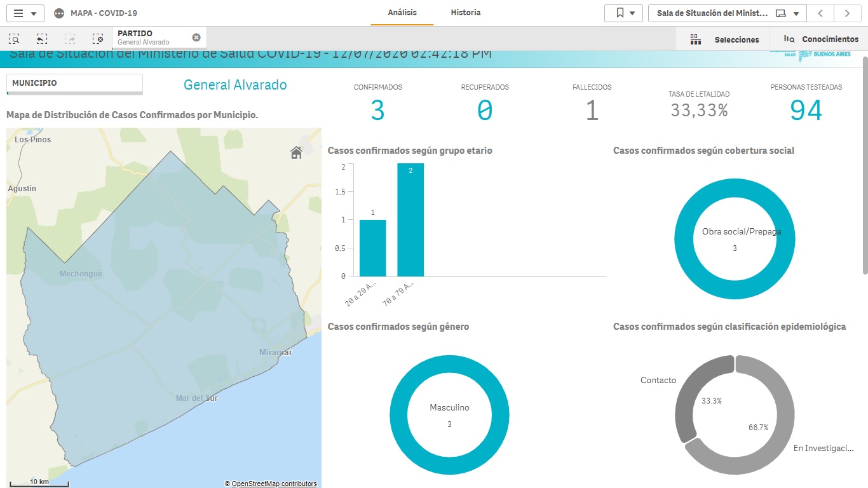Image resolution: width=868 pixels, height=488 pixels.
Task: Open the smart search tool
Action: [14, 38]
